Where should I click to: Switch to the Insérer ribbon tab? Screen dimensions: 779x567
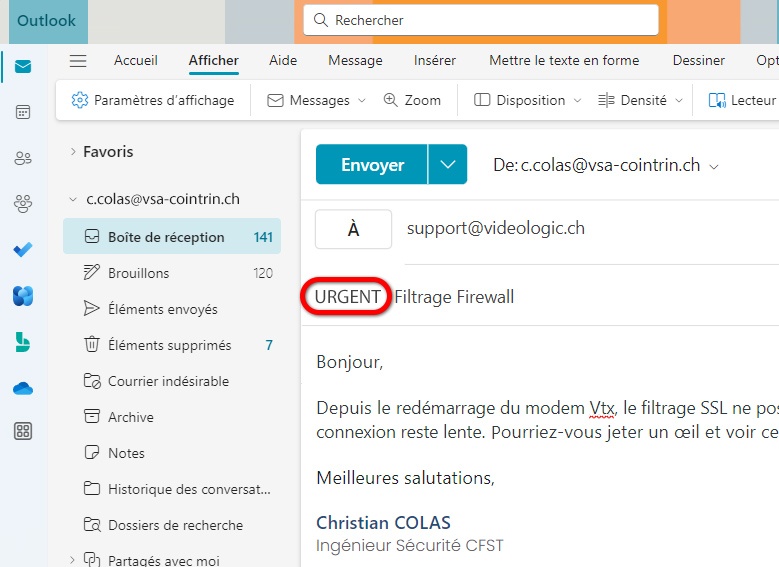(435, 61)
